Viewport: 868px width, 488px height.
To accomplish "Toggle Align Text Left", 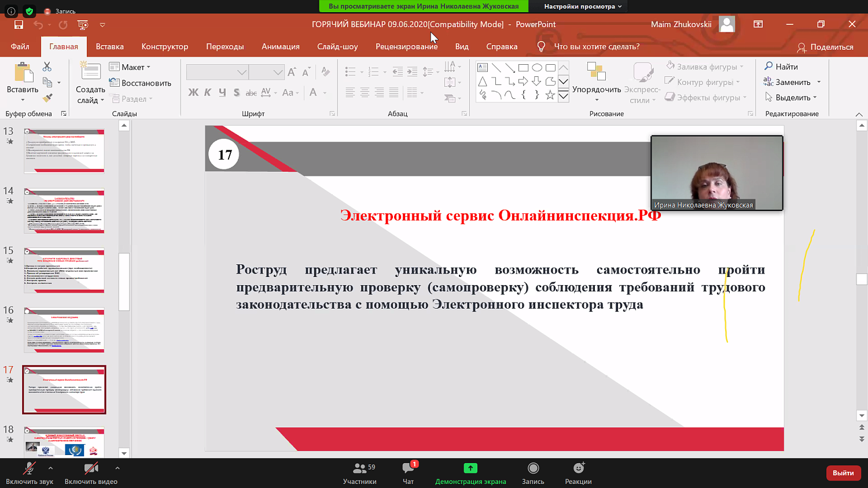I will (x=350, y=93).
